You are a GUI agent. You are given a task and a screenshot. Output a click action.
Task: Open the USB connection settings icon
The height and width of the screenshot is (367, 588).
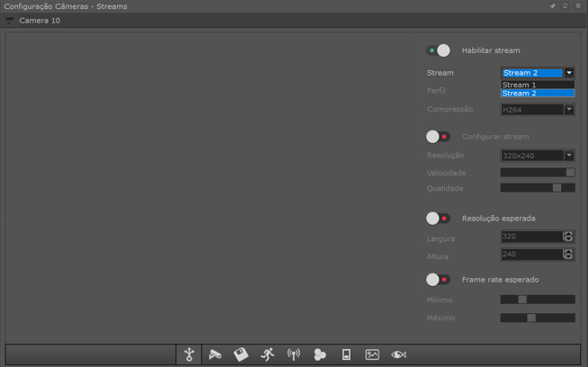click(x=189, y=354)
